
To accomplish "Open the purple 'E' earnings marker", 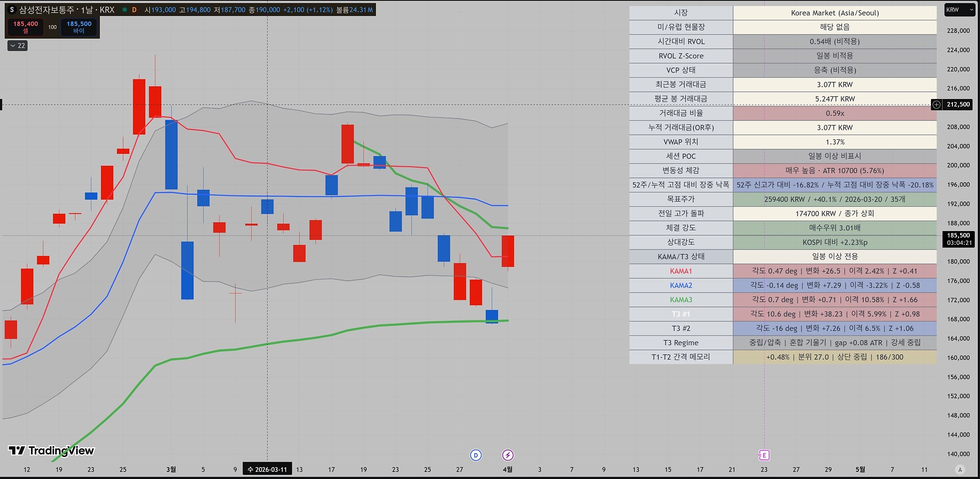I will click(764, 455).
